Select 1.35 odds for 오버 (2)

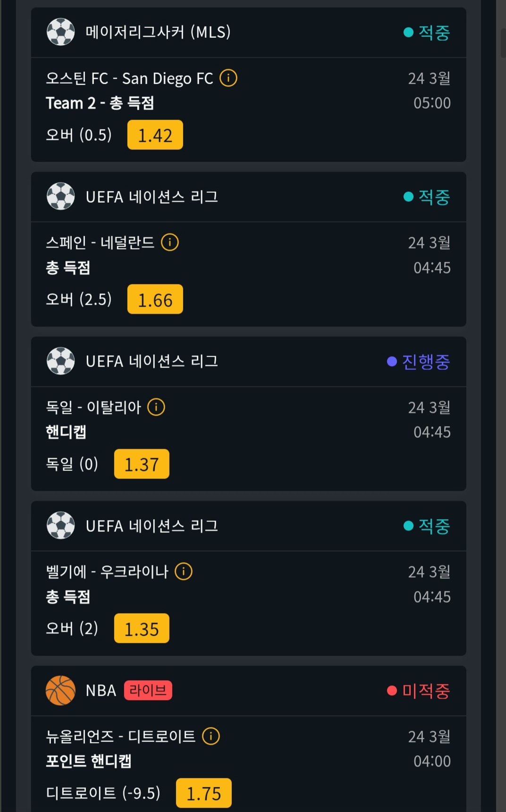[x=142, y=629]
